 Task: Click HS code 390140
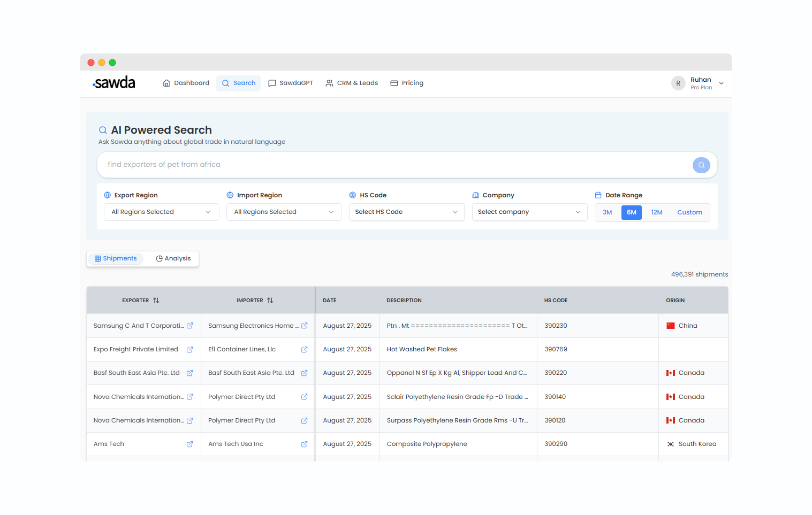(x=555, y=397)
